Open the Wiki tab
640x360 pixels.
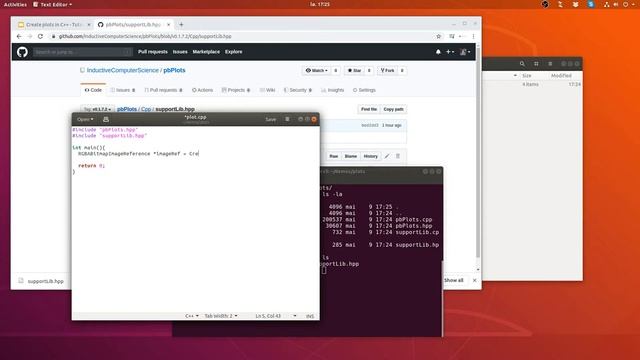[x=267, y=90]
